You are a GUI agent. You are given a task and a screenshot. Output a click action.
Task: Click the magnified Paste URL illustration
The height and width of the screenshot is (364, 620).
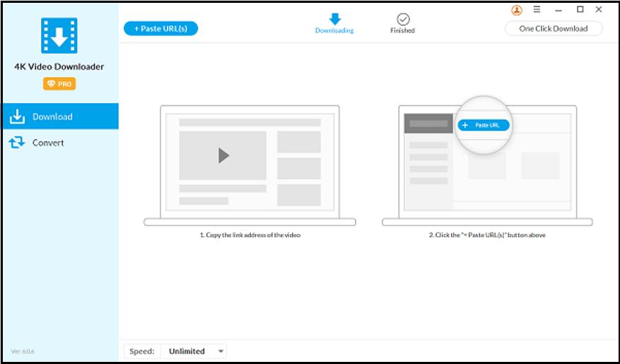click(x=484, y=125)
